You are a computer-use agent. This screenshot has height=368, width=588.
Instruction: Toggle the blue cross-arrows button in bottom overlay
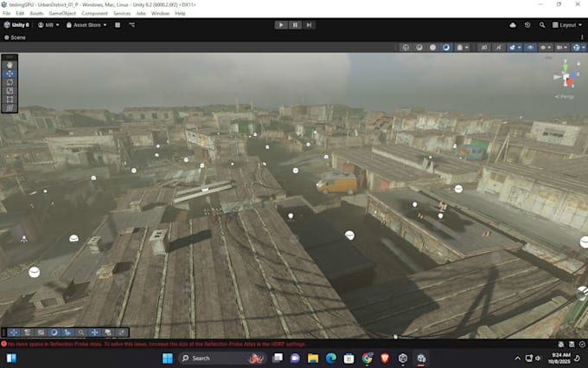coord(94,332)
